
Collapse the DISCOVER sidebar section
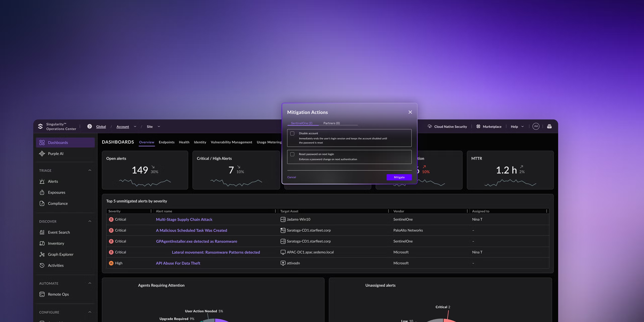pos(90,221)
